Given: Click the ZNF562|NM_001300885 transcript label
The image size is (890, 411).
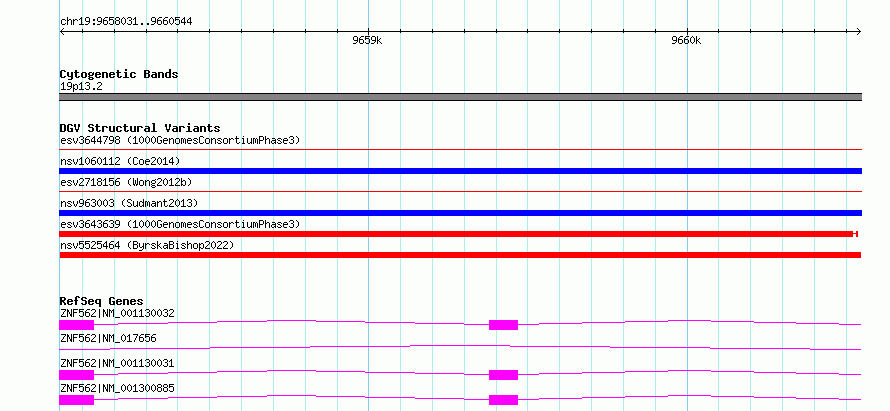Looking at the screenshot, I should click(x=117, y=388).
